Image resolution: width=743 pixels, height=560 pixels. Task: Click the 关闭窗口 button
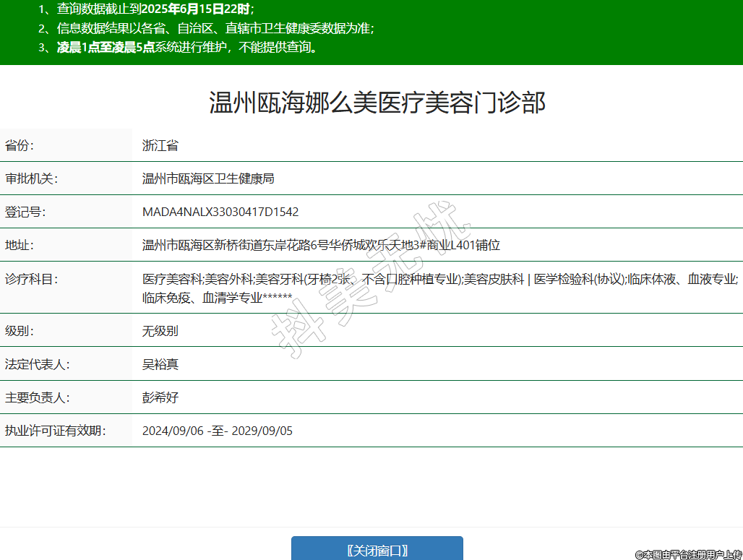pos(377,550)
